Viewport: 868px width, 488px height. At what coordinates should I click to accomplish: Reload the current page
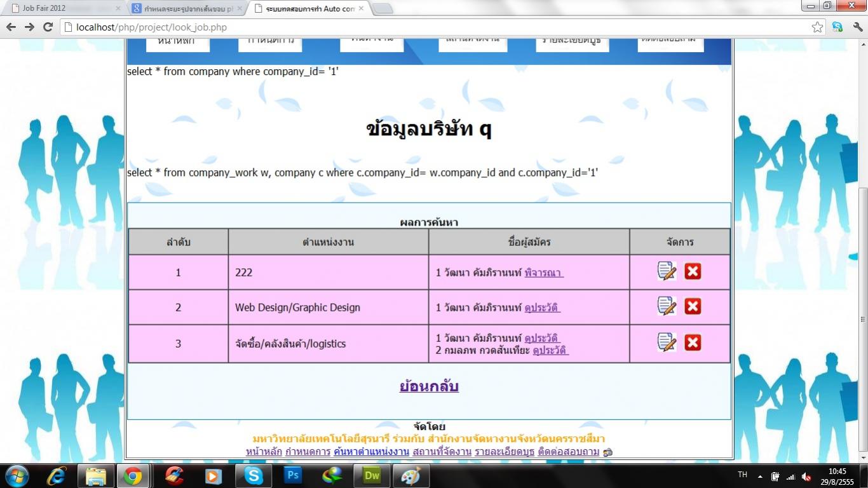click(x=48, y=27)
